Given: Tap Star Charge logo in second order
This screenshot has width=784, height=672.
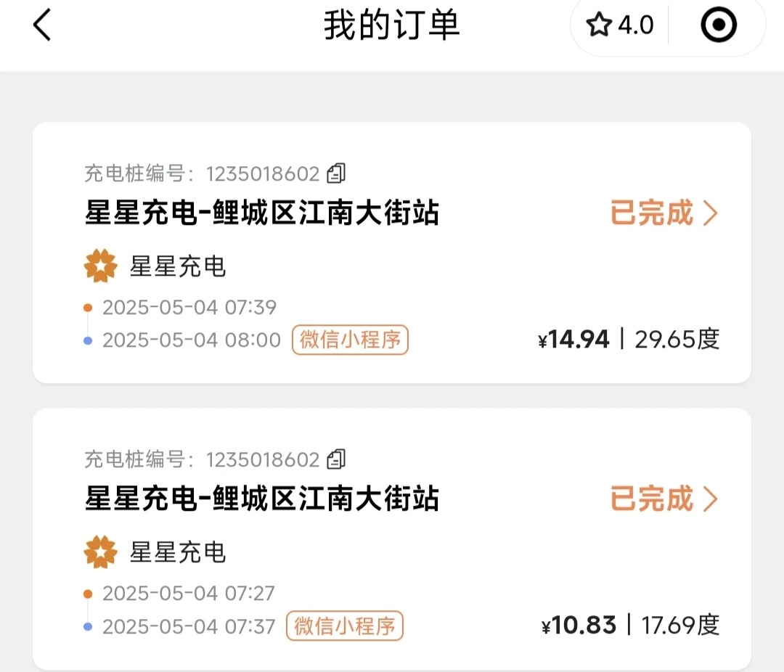Looking at the screenshot, I should click(x=100, y=552).
